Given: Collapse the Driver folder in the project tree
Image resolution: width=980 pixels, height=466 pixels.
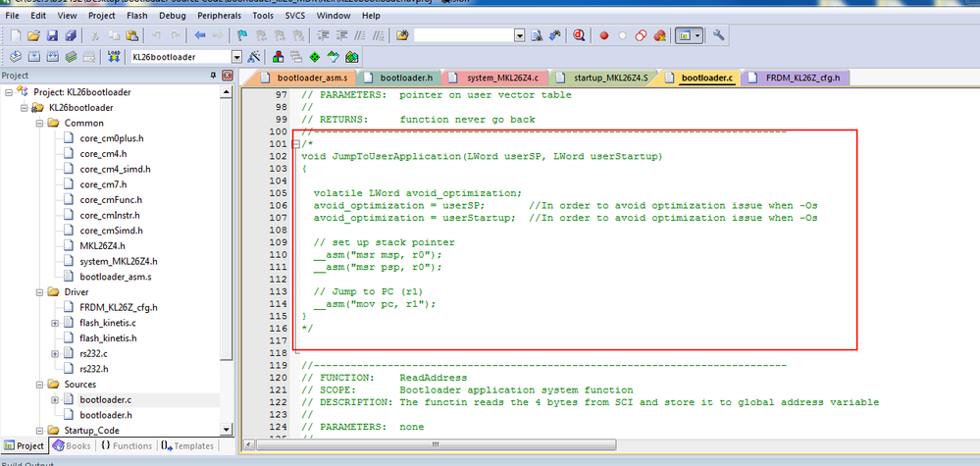Looking at the screenshot, I should (x=39, y=291).
